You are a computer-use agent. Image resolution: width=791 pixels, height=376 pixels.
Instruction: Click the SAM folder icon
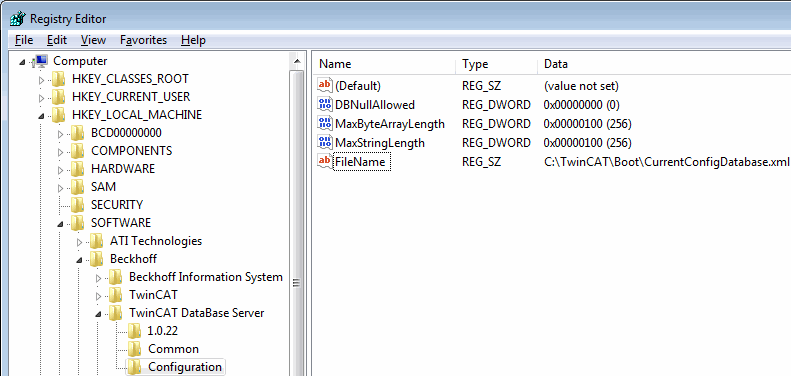pos(78,187)
